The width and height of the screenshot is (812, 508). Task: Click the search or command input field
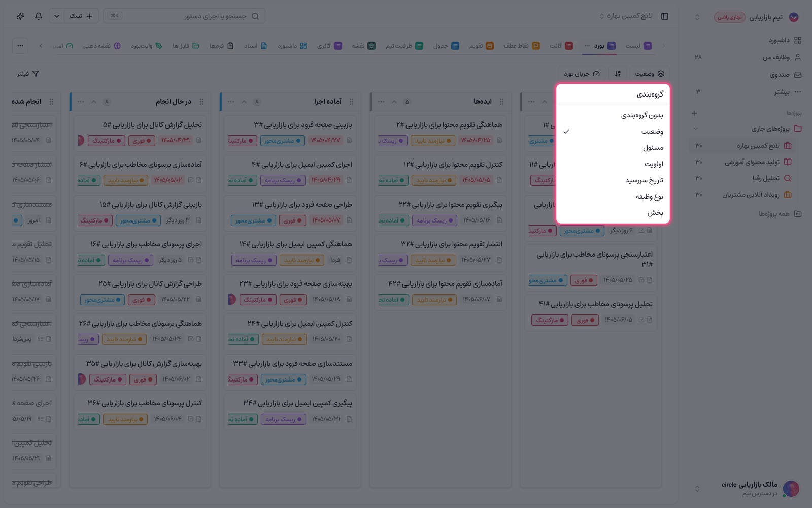(184, 16)
